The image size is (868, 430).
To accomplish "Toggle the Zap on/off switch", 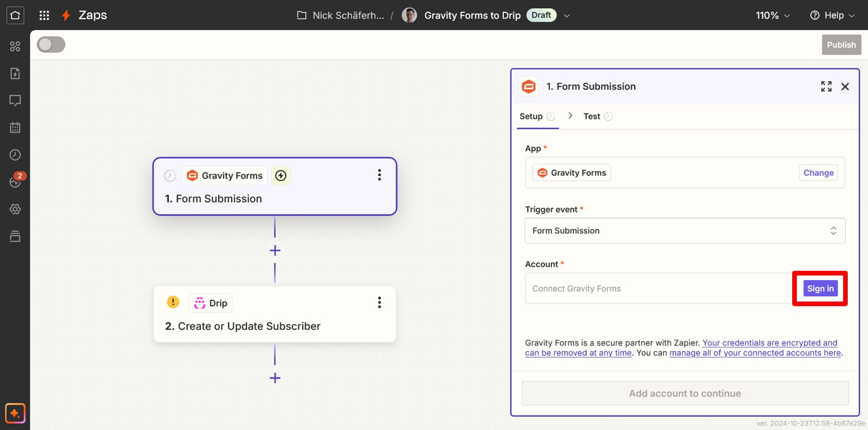I will point(51,45).
